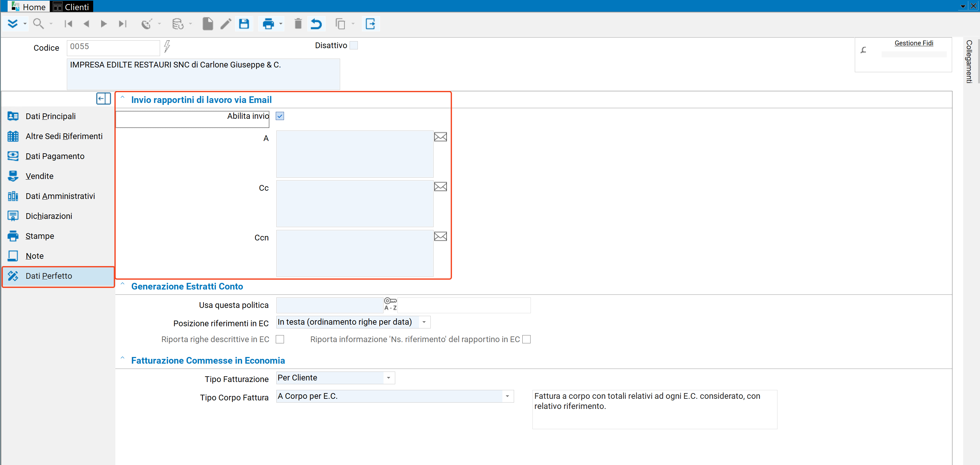Undo changes with the arrow icon
Image resolution: width=980 pixels, height=465 pixels.
[316, 24]
